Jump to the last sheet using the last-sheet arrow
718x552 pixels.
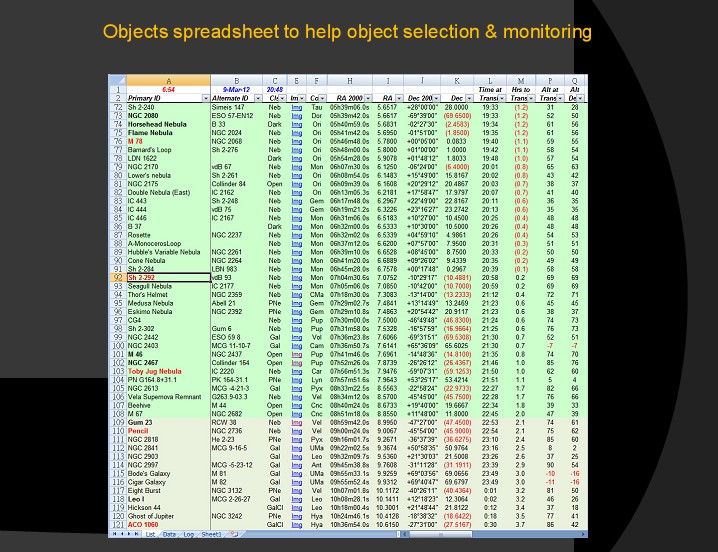point(136,534)
